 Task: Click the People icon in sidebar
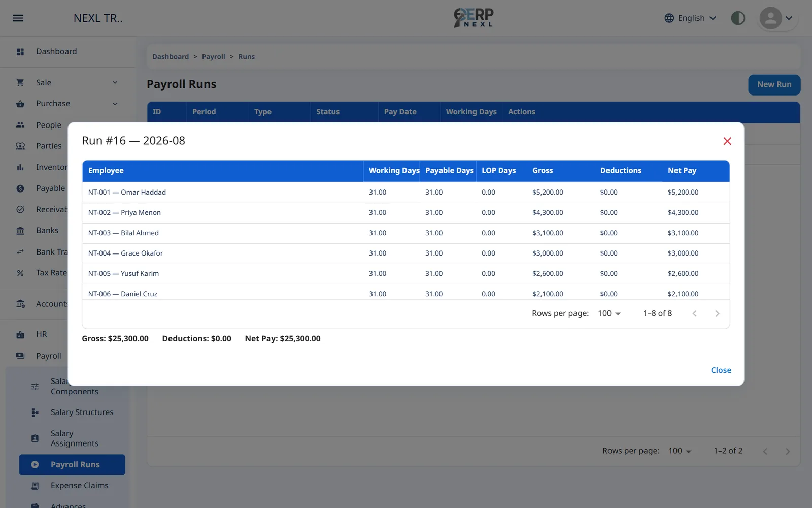click(20, 125)
